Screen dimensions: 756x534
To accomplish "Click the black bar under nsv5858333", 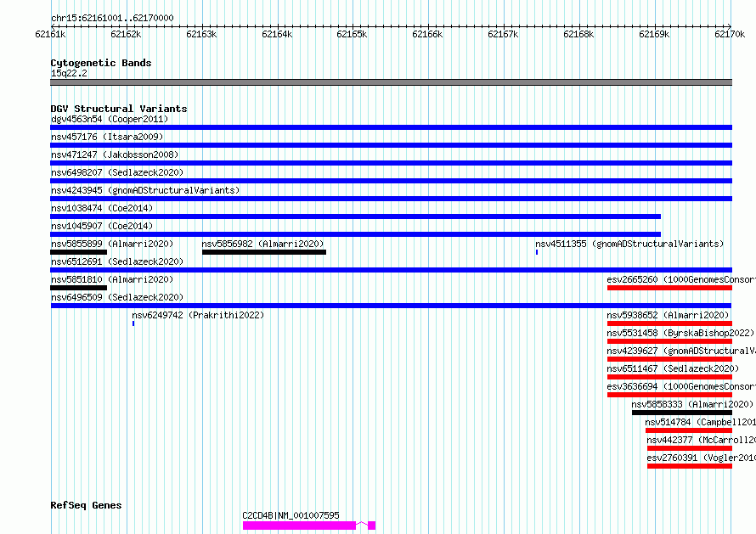I will [682, 413].
